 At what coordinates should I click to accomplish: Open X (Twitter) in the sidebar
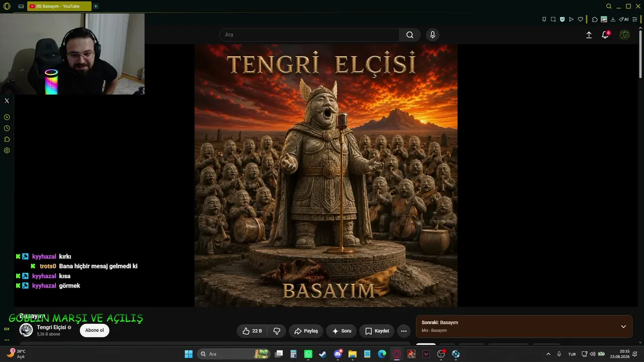pyautogui.click(x=7, y=101)
